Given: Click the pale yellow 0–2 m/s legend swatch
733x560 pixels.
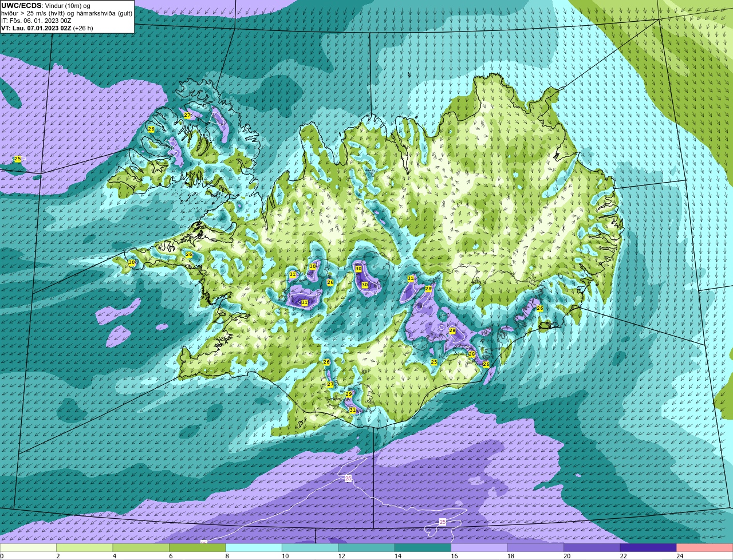Looking at the screenshot, I should click(29, 548).
